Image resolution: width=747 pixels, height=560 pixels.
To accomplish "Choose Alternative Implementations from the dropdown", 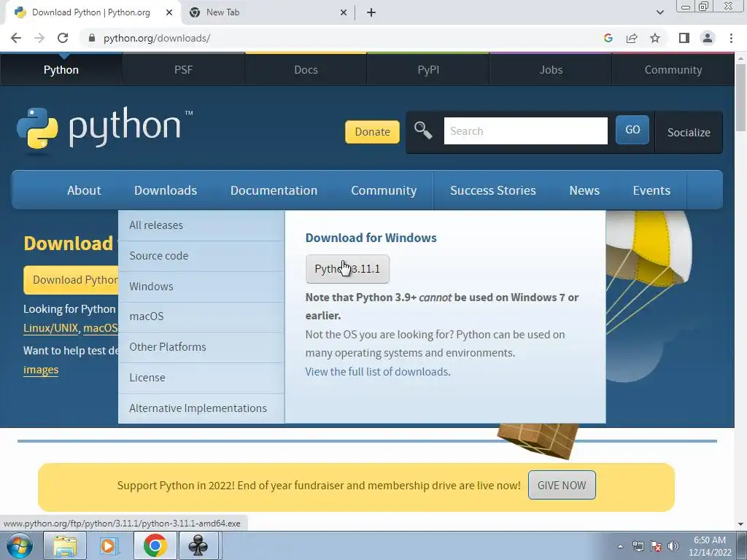I will pos(201,408).
